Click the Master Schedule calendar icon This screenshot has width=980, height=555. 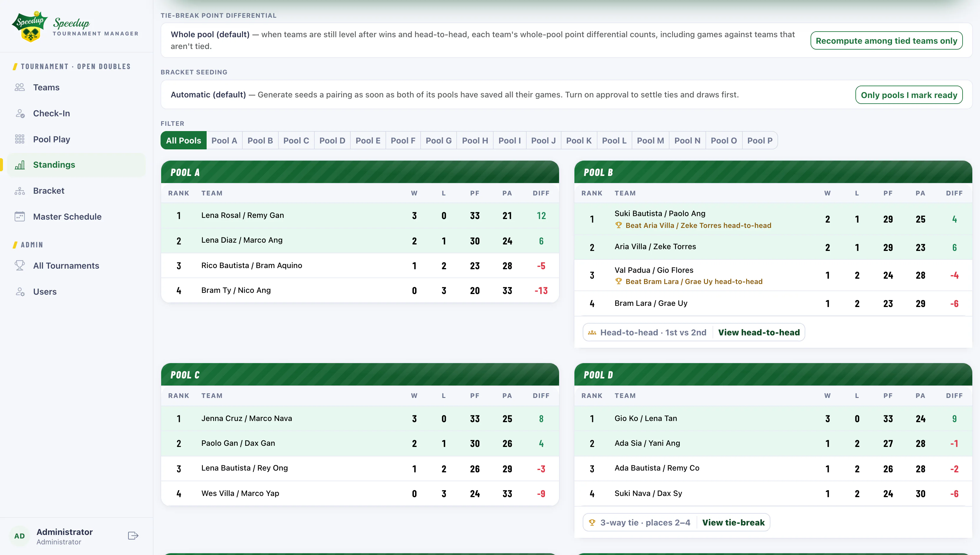[x=20, y=216]
